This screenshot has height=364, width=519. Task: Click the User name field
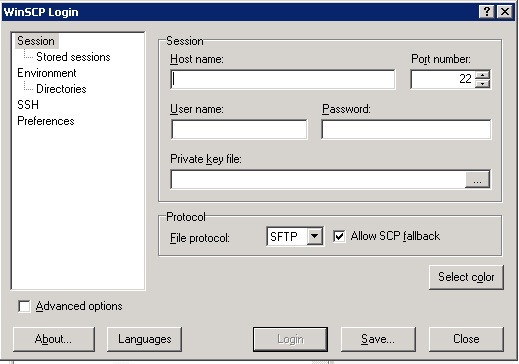pos(239,129)
